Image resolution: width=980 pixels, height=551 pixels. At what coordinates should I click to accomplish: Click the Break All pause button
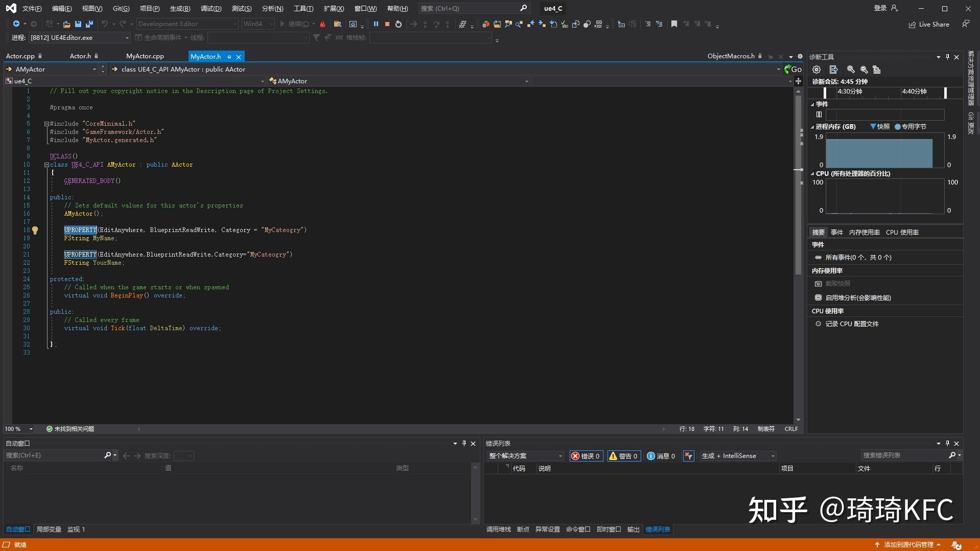pos(376,24)
